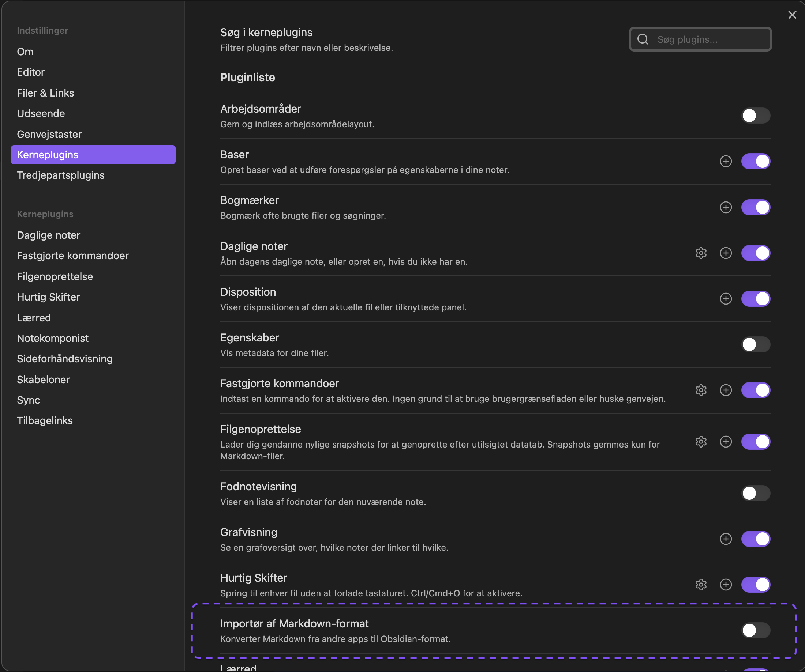Click Filgenoprettelse gear options icon
Viewport: 805px width, 672px height.
pyautogui.click(x=701, y=441)
